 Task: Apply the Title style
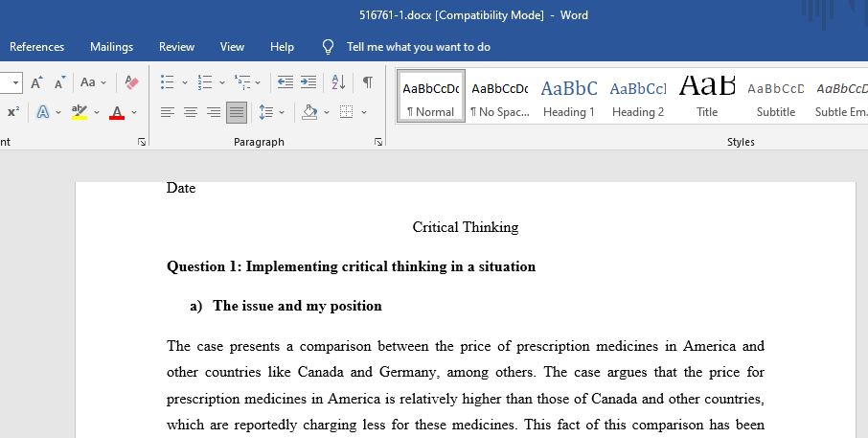pos(707,96)
